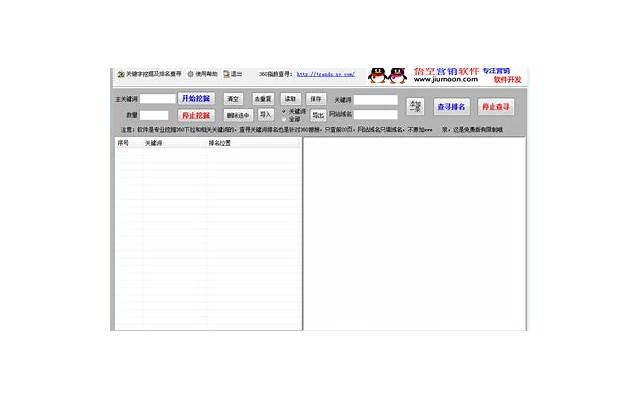Click the 去重复 remove duplicates button

tap(263, 99)
